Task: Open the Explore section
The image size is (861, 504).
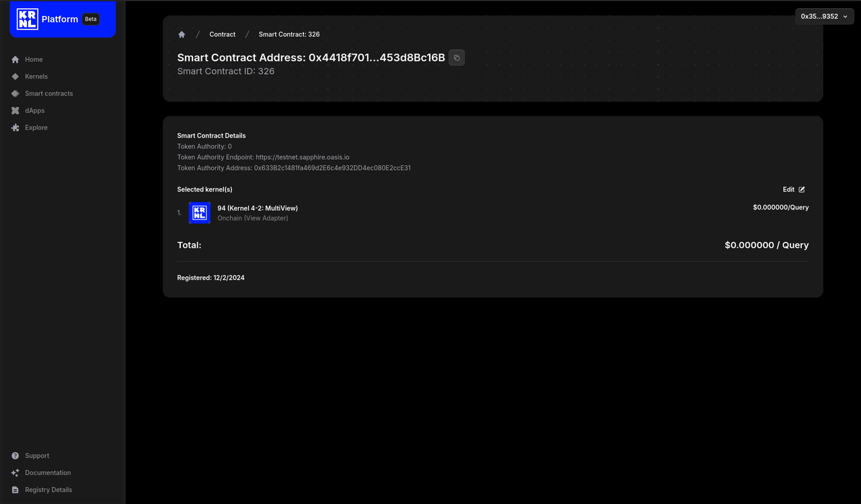Action: (x=34, y=127)
